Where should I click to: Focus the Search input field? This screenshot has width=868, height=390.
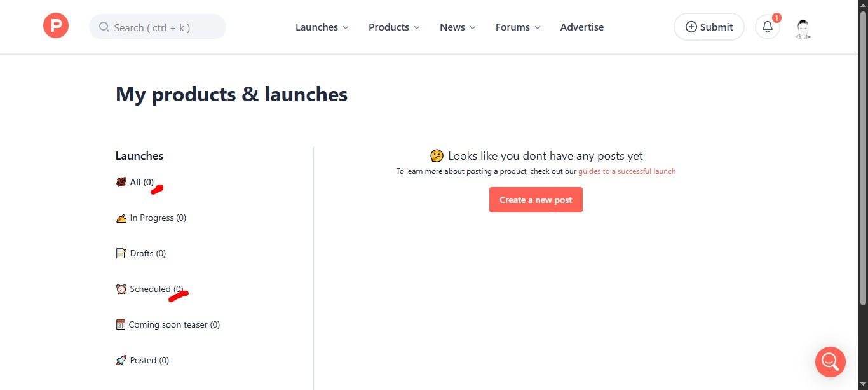[x=158, y=27]
